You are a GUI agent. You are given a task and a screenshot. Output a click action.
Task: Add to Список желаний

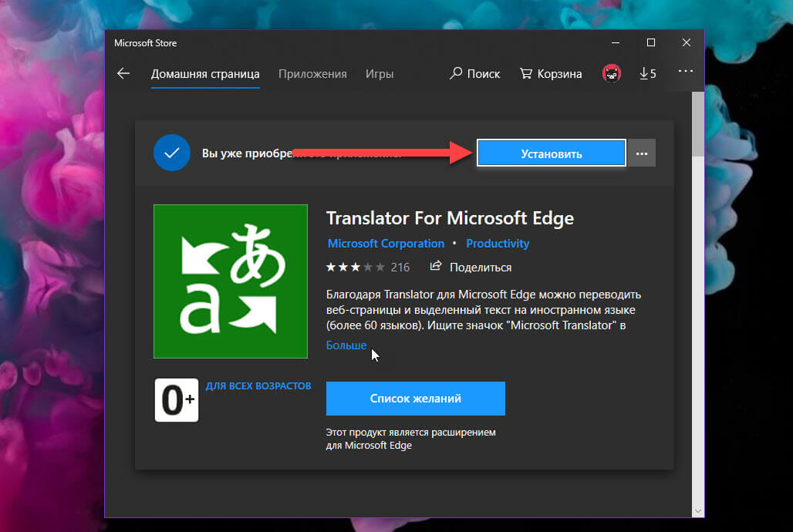[x=416, y=399]
